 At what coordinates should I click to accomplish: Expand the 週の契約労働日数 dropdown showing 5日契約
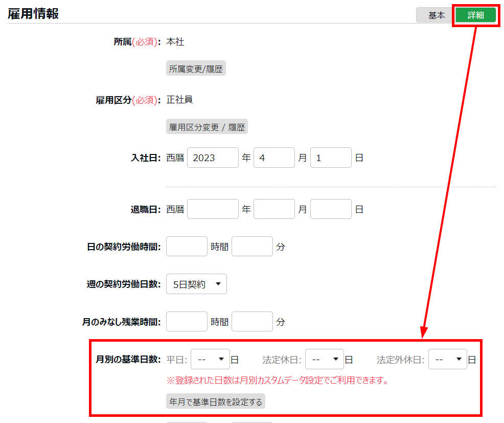click(196, 284)
